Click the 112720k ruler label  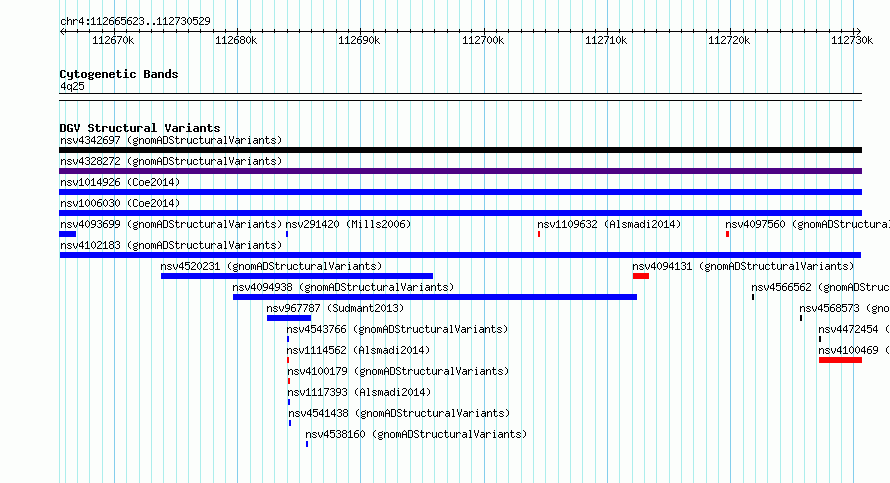tap(729, 40)
